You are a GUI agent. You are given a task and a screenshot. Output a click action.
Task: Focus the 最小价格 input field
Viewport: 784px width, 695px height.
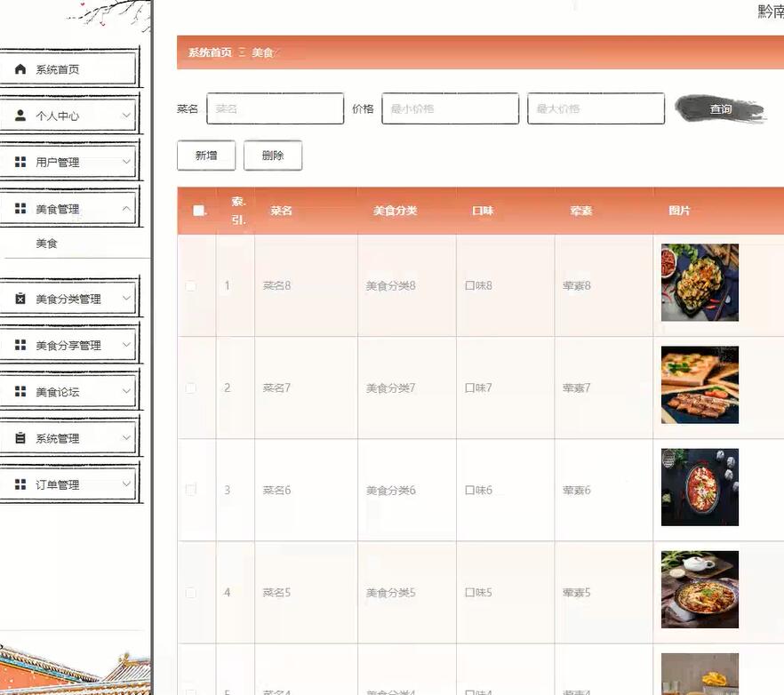pyautogui.click(x=450, y=108)
